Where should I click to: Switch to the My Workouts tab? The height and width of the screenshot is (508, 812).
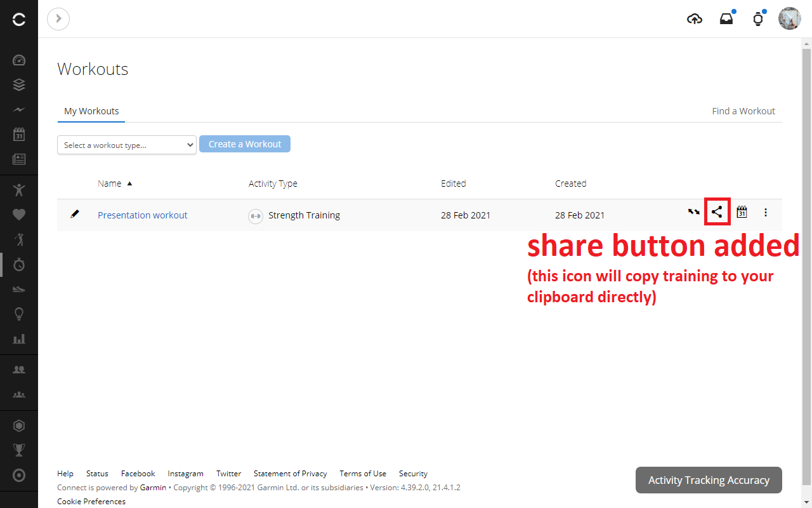[x=91, y=111]
